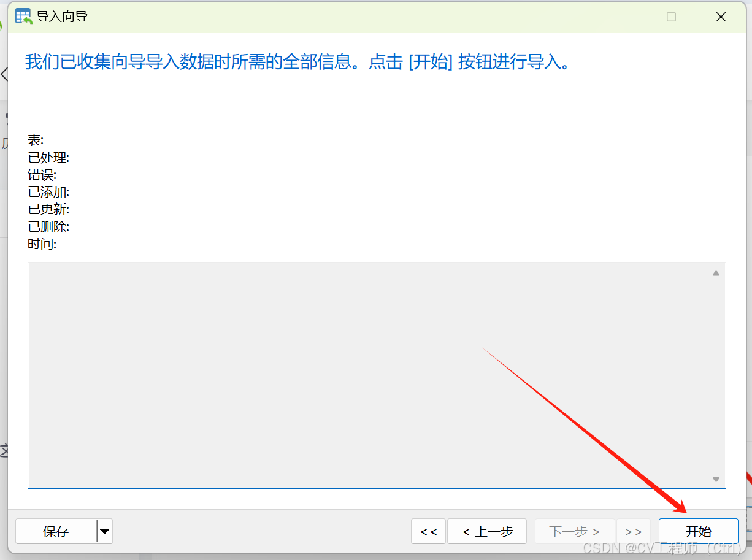The height and width of the screenshot is (560, 752).
Task: Click the 表: label
Action: (x=36, y=140)
